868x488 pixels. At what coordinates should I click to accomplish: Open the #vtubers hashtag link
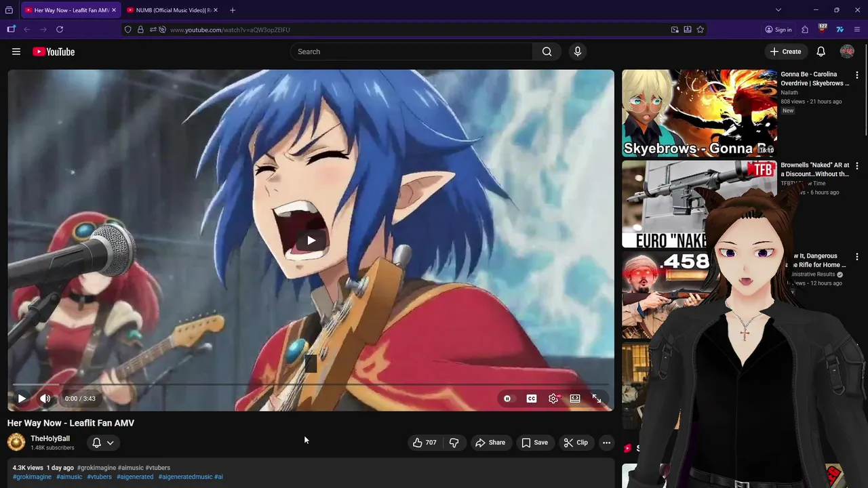coord(99,477)
